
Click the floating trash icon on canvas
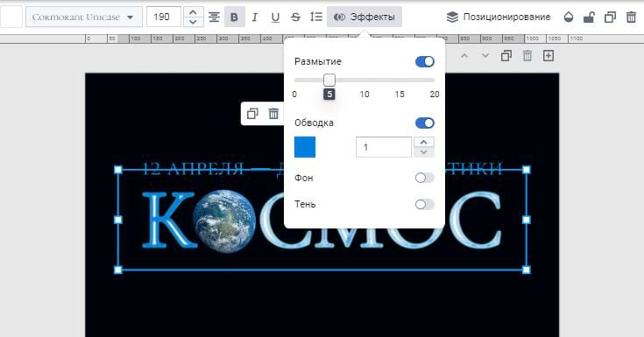pyautogui.click(x=273, y=114)
